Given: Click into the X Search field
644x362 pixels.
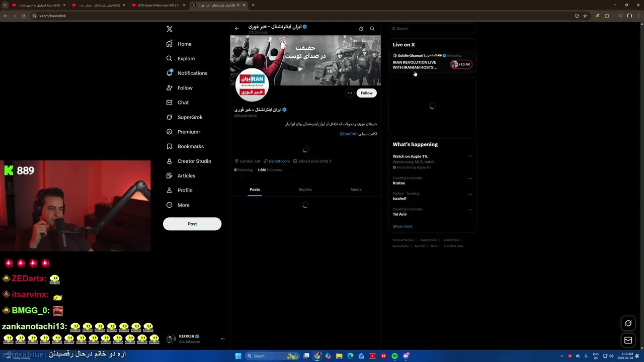Looking at the screenshot, I should [x=433, y=29].
